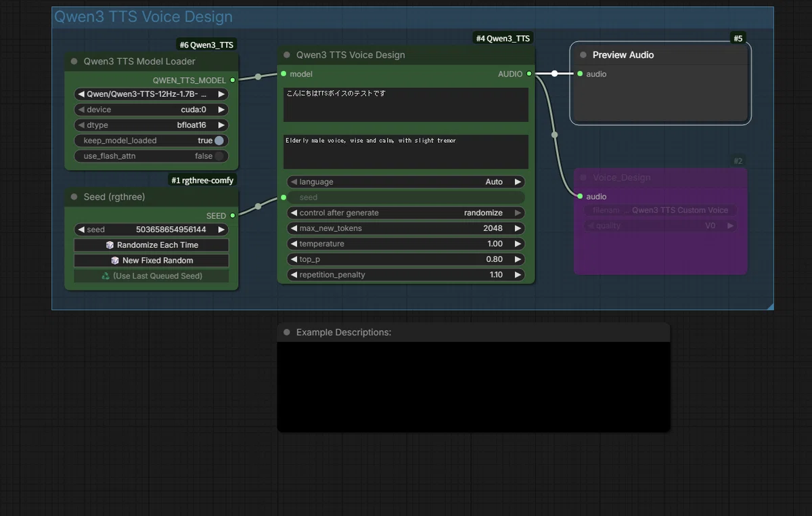Click the Example Descriptions node title
Image resolution: width=812 pixels, height=516 pixels.
(344, 332)
